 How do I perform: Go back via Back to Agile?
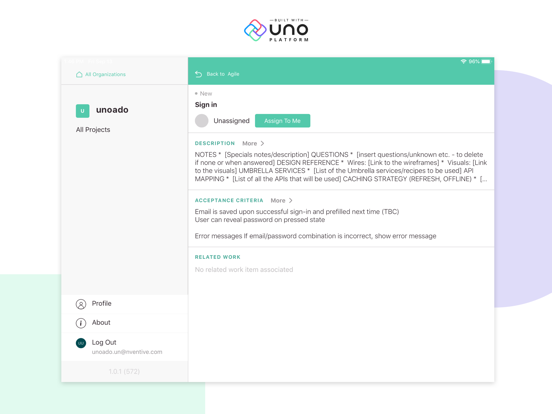click(x=223, y=74)
